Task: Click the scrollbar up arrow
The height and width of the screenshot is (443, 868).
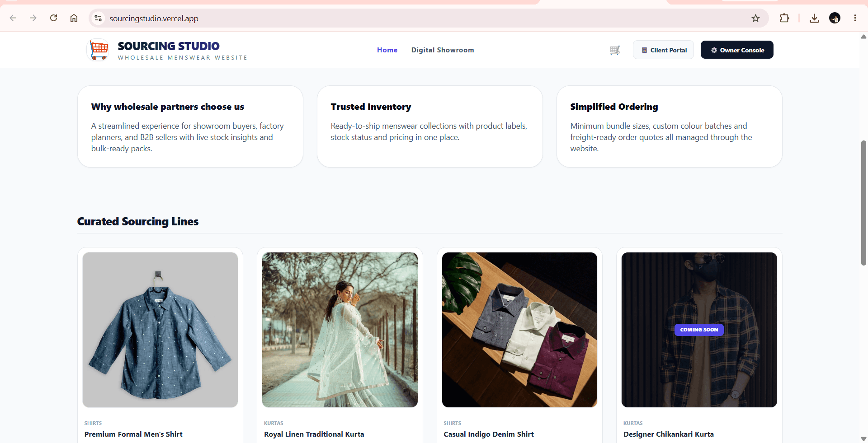Action: pyautogui.click(x=863, y=37)
